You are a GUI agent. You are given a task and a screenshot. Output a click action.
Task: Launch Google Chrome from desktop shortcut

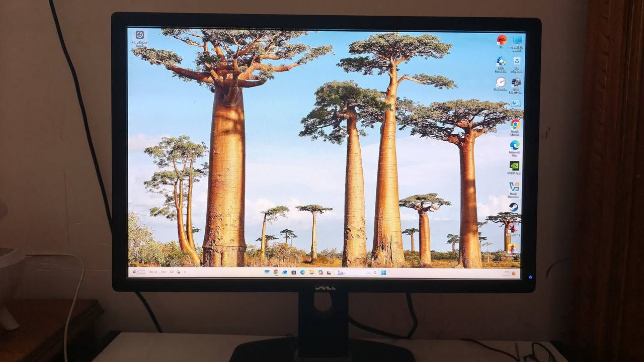(x=515, y=124)
